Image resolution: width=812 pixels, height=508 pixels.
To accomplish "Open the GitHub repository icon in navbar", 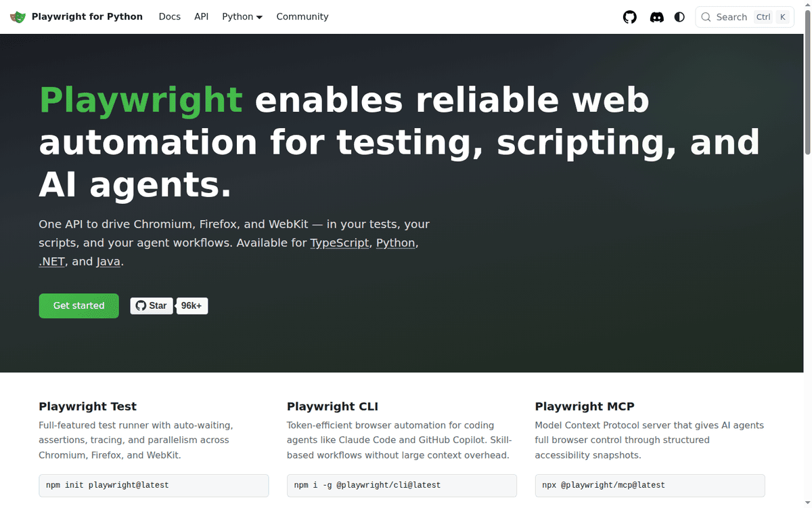I will pyautogui.click(x=630, y=17).
